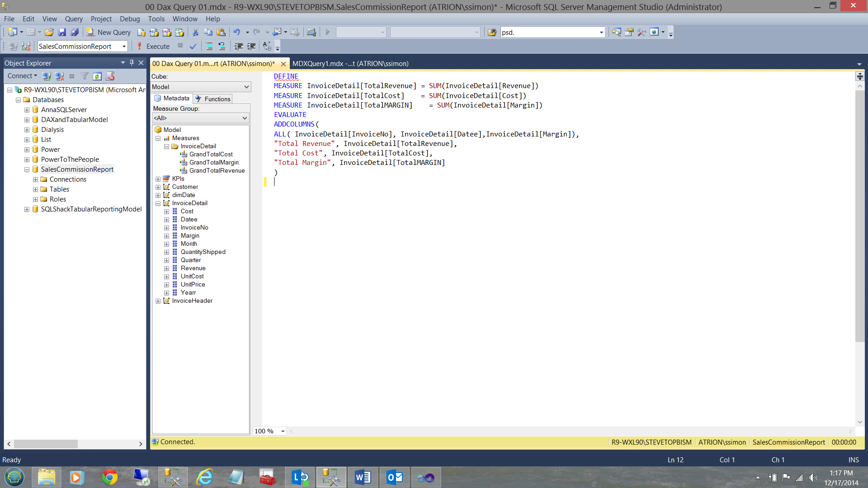Click the Undo arrow icon
Screen dimensions: 868x488
pos(236,32)
